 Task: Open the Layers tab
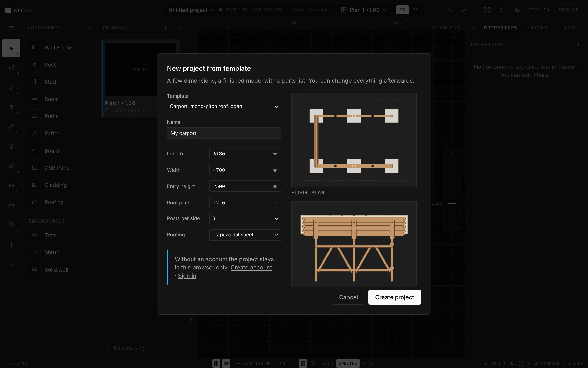coord(537,28)
